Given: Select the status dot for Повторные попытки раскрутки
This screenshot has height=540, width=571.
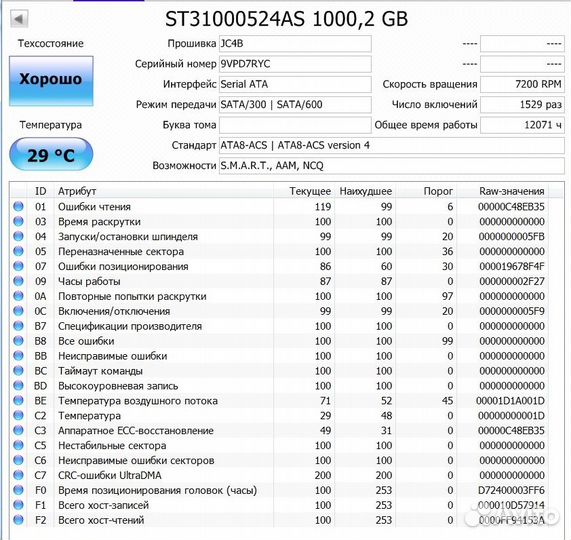Looking at the screenshot, I should tap(18, 296).
